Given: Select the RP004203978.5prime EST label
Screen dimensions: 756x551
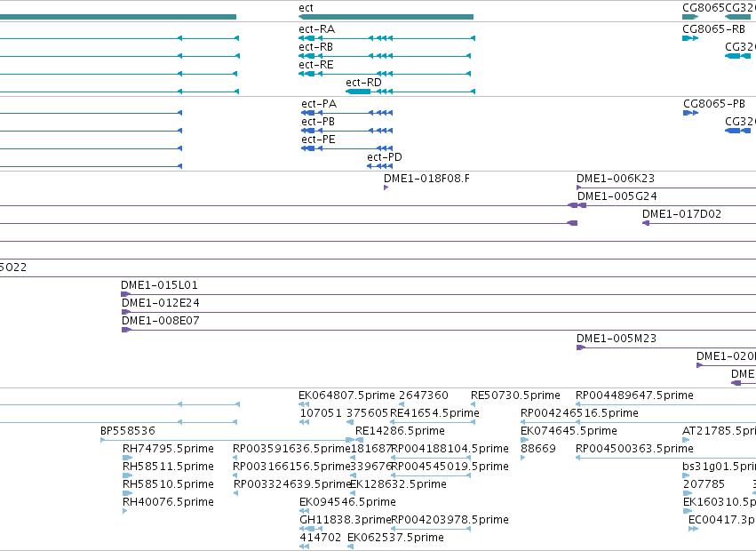Looking at the screenshot, I should point(450,520).
